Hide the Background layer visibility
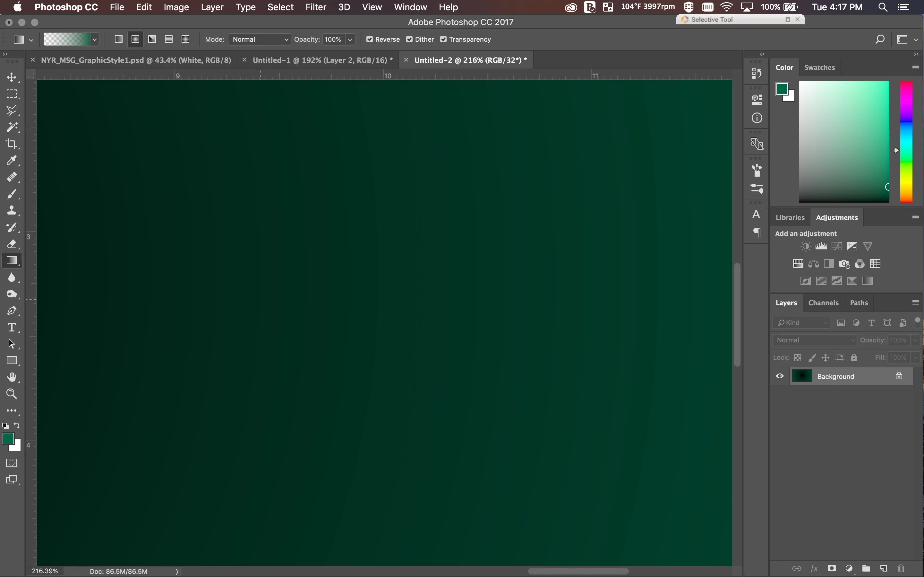 click(x=780, y=376)
